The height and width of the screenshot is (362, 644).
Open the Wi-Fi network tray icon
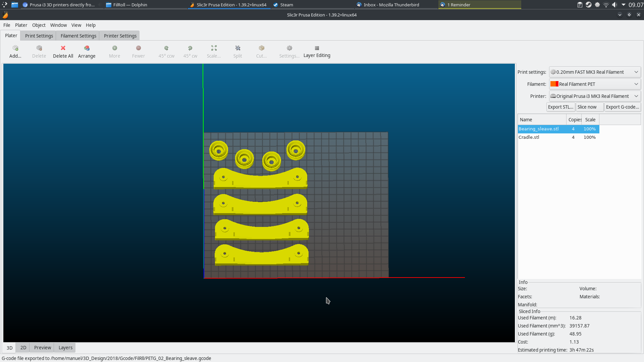click(606, 5)
